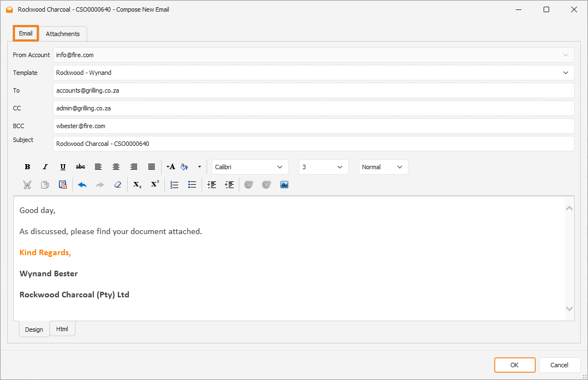Align text right

pyautogui.click(x=133, y=167)
